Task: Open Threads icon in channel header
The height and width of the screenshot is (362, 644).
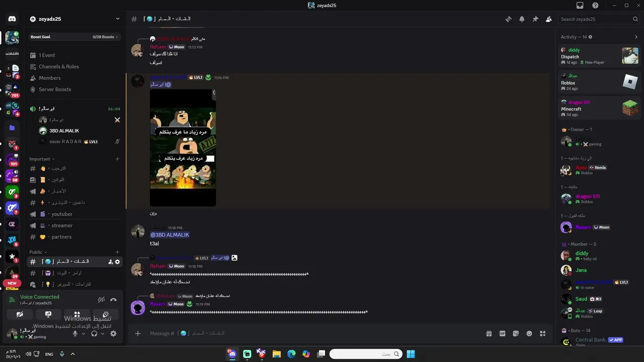Action: 508,19
